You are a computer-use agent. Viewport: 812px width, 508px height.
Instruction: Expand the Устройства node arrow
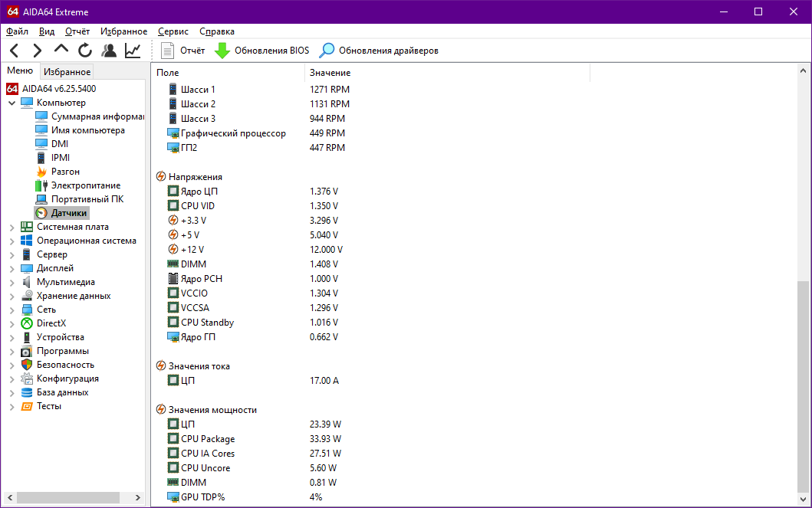click(x=12, y=337)
